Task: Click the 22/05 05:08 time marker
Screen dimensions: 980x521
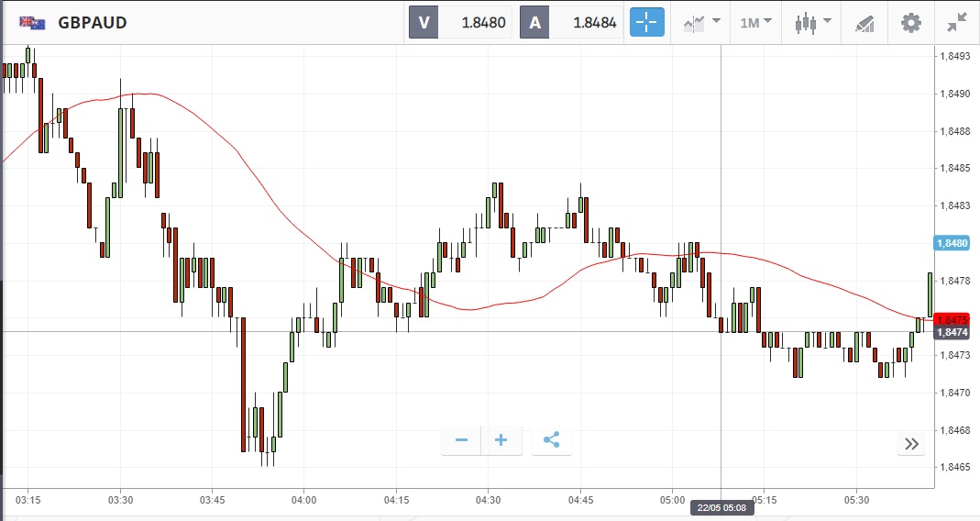Action: coord(722,507)
